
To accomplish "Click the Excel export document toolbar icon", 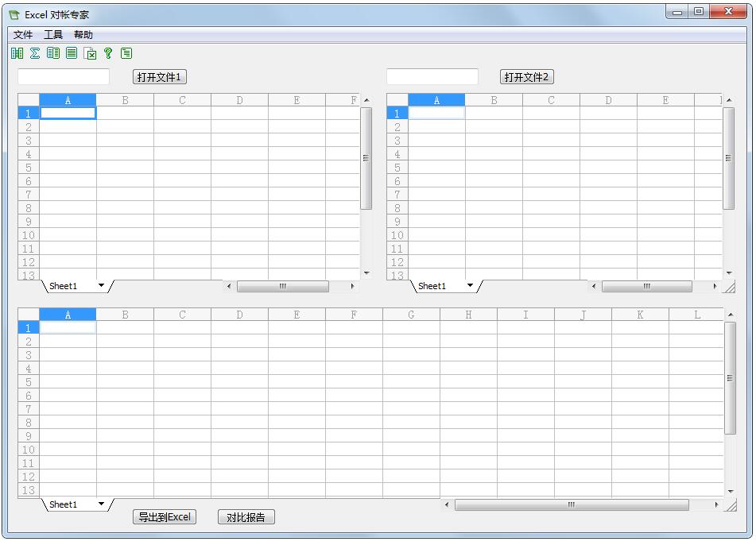I will coord(90,54).
